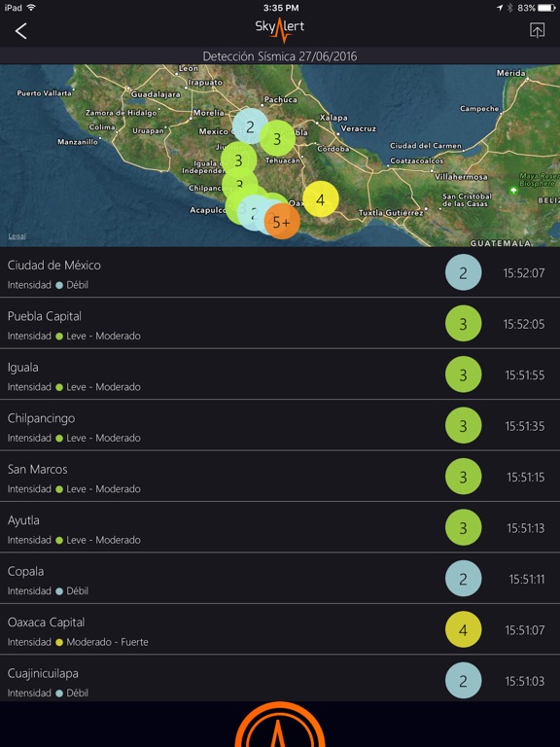
Task: Tap the intensity 2 badge for Cuajinicuilapa
Action: click(x=463, y=680)
